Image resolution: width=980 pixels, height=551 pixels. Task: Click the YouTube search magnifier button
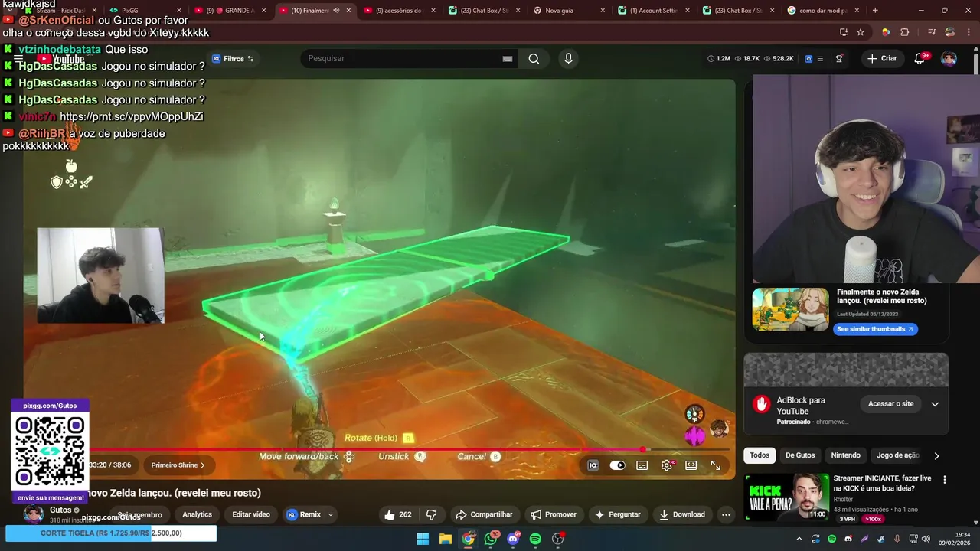point(534,59)
